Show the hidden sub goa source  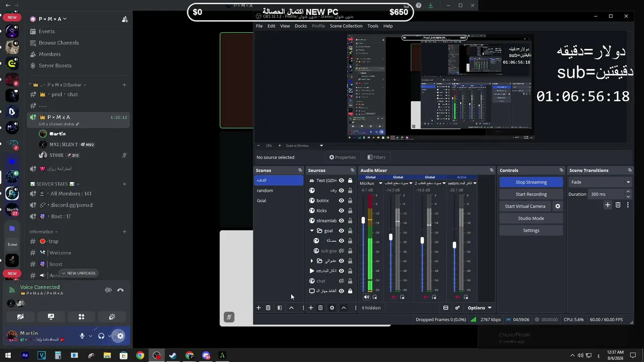coord(342,251)
